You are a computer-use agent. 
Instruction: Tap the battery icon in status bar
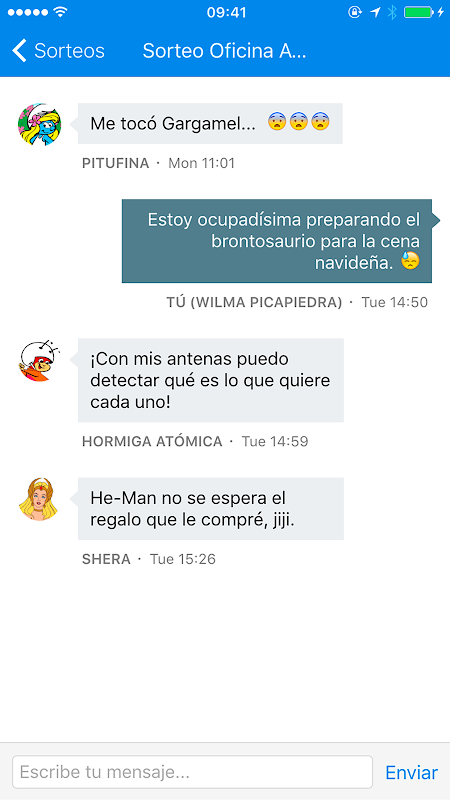[x=419, y=12]
